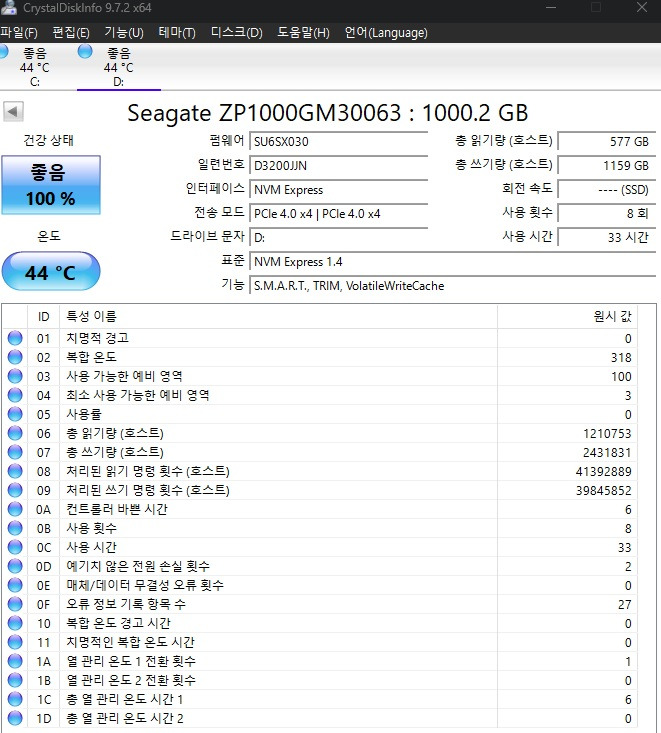Open the 디스크(D) menu
The width and height of the screenshot is (661, 733).
pyautogui.click(x=237, y=33)
